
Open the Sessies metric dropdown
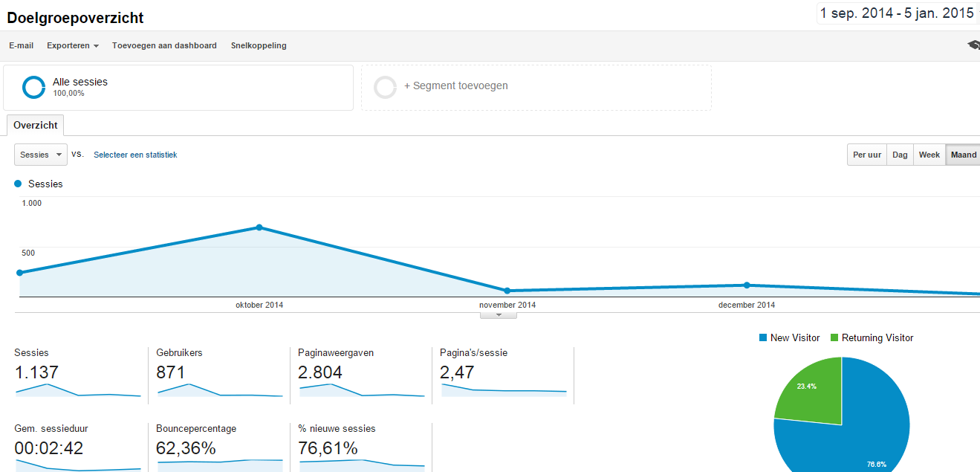pos(41,155)
